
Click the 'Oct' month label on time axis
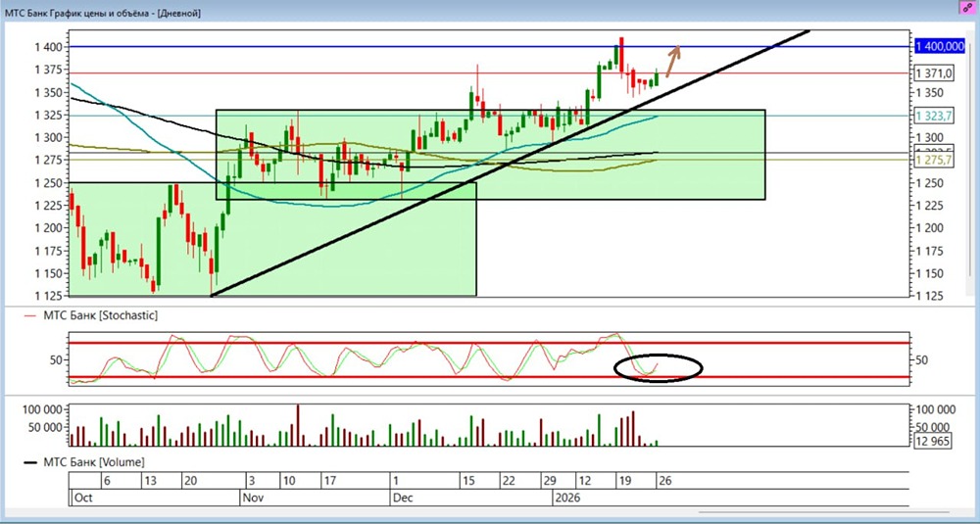[x=82, y=498]
